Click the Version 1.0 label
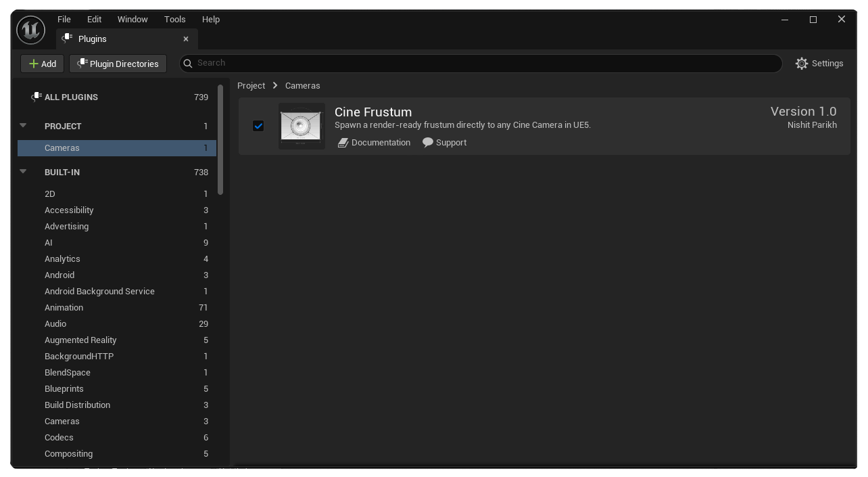Screen dimensions: 868x477 click(x=804, y=112)
